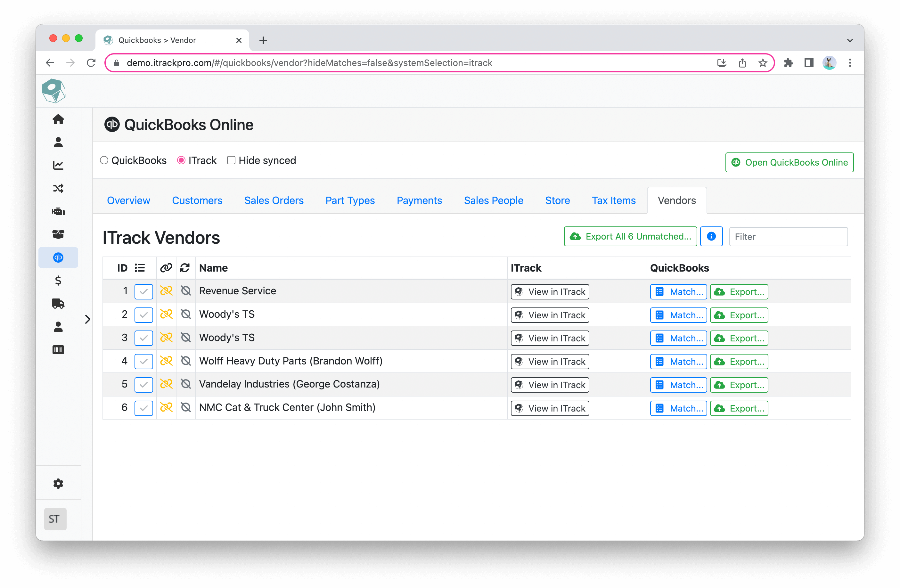Click into the Filter input field

click(x=789, y=237)
